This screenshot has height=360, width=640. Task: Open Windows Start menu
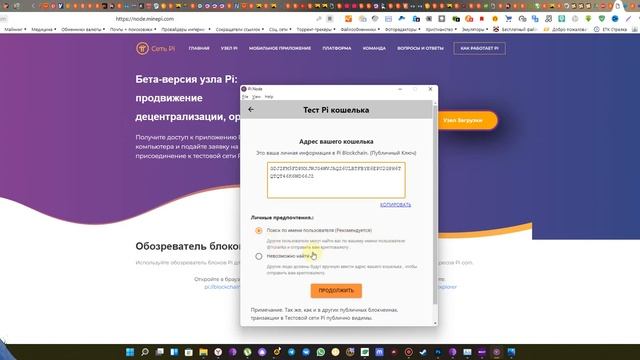point(130,352)
